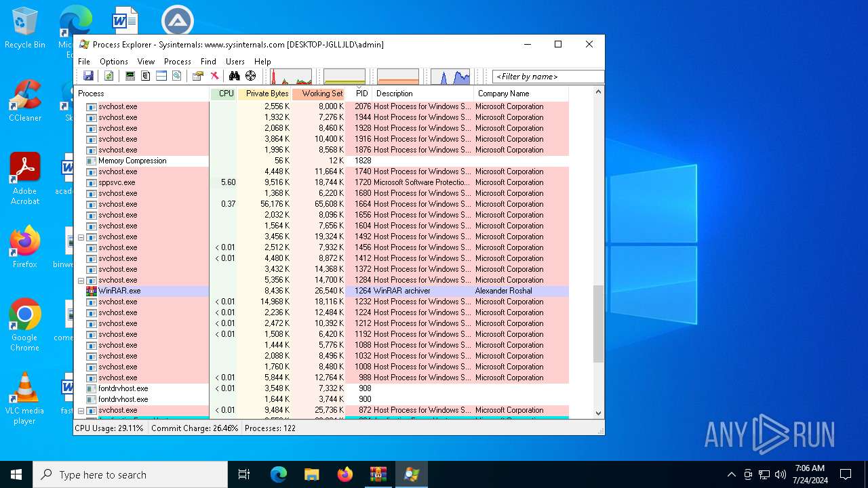Open the process Properties toolbar icon
Image resolution: width=868 pixels, height=488 pixels.
click(198, 76)
